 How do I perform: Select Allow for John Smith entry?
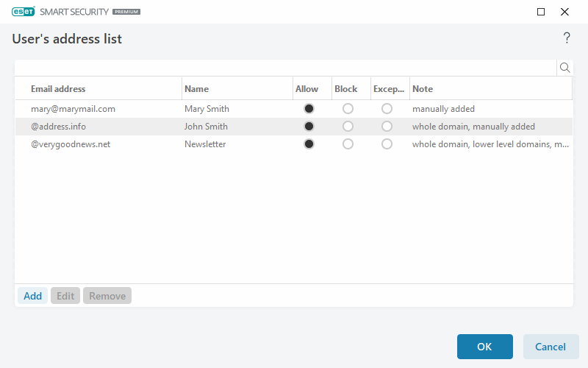click(x=309, y=127)
